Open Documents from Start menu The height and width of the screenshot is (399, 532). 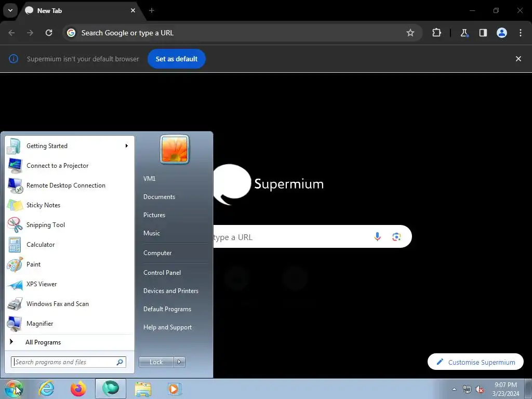coord(159,197)
